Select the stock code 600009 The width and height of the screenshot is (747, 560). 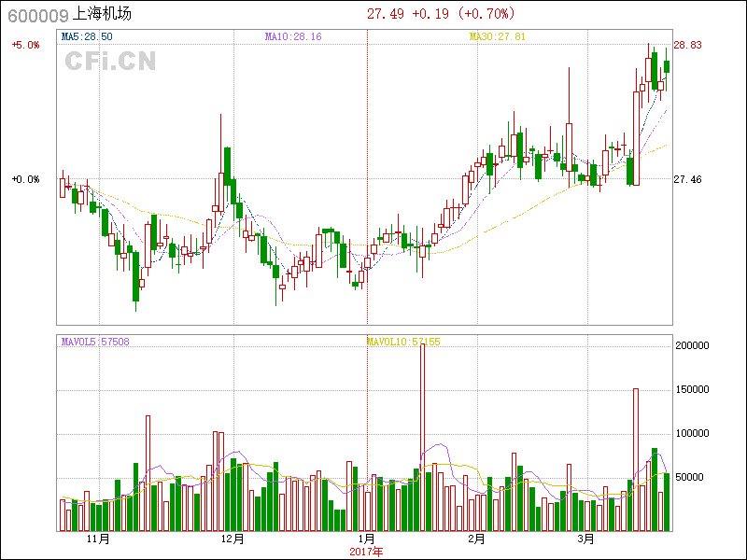click(x=36, y=14)
